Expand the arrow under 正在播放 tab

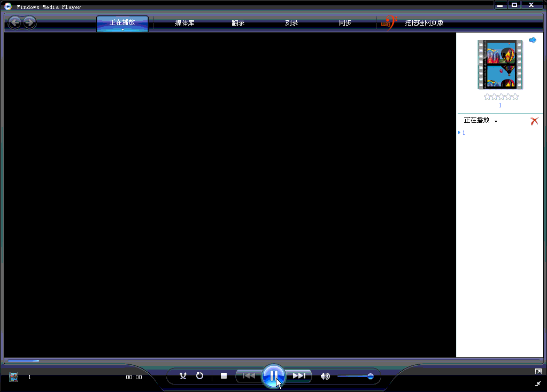[122, 29]
